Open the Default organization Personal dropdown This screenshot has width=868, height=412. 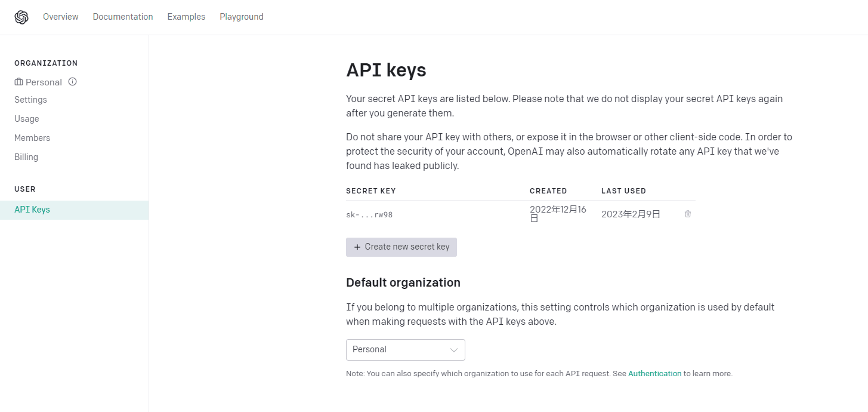[405, 350]
